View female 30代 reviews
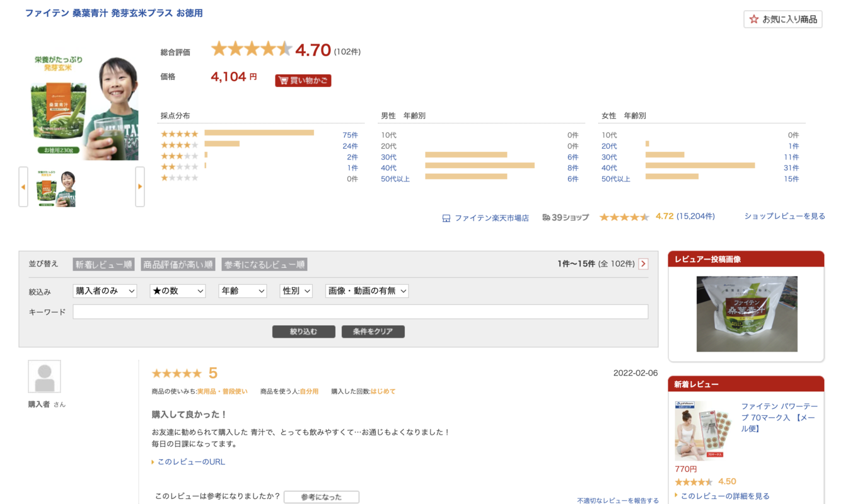Screen dimensions: 848x504 [609, 157]
